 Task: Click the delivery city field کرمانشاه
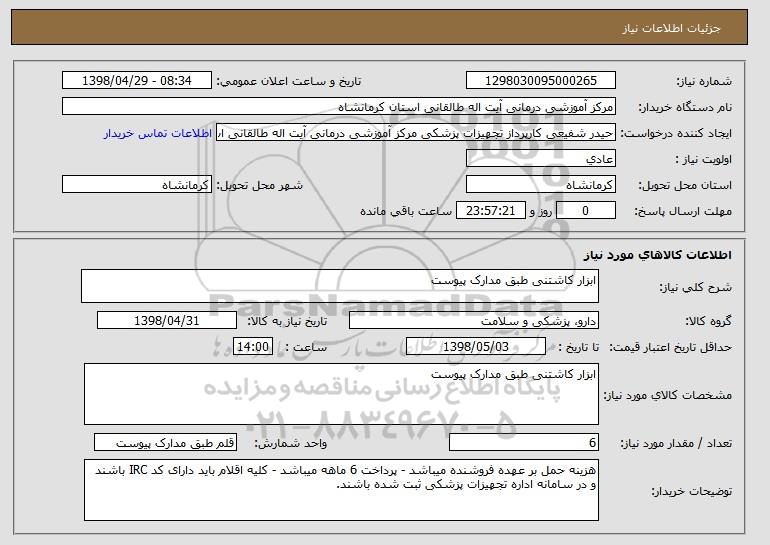137,185
